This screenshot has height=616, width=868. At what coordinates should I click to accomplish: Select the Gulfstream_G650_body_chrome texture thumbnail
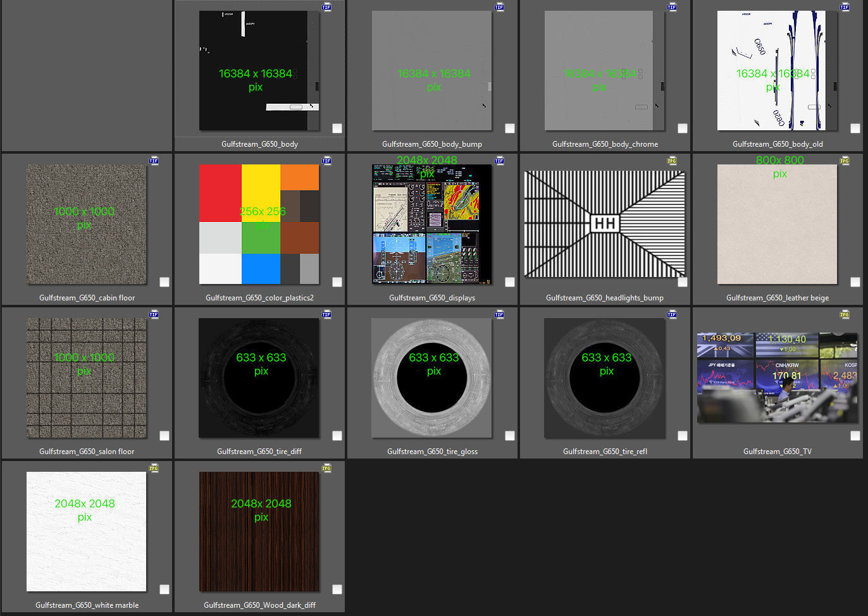(605, 70)
